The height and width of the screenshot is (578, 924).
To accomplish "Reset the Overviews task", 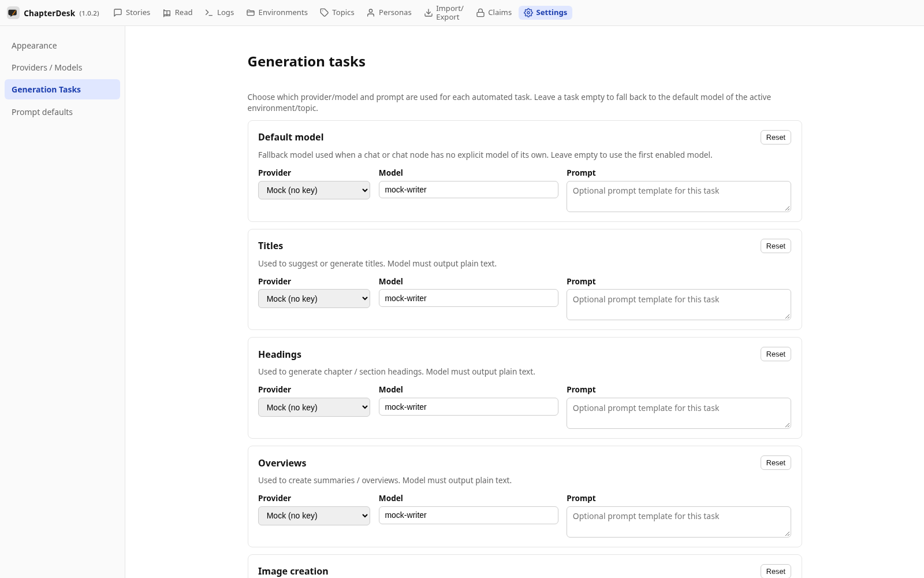I will click(x=776, y=463).
